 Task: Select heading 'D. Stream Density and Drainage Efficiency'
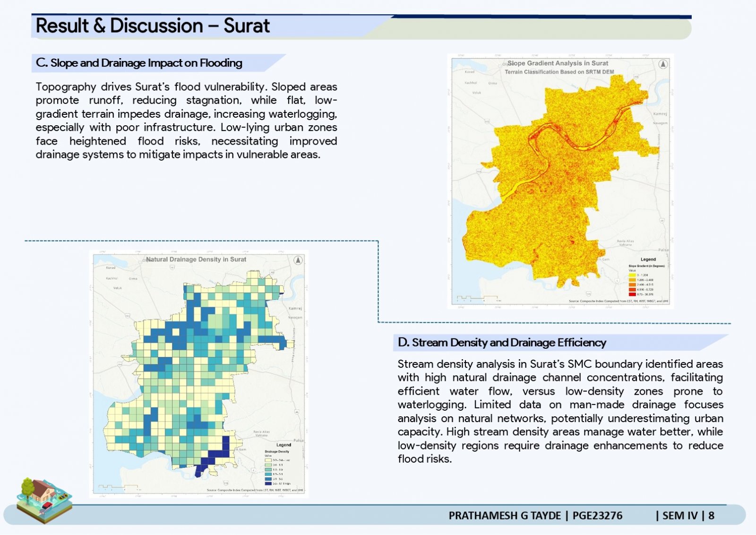pos(502,342)
